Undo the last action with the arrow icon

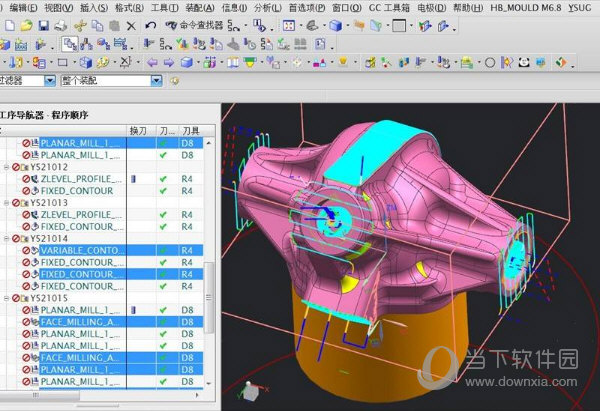pyautogui.click(x=151, y=26)
